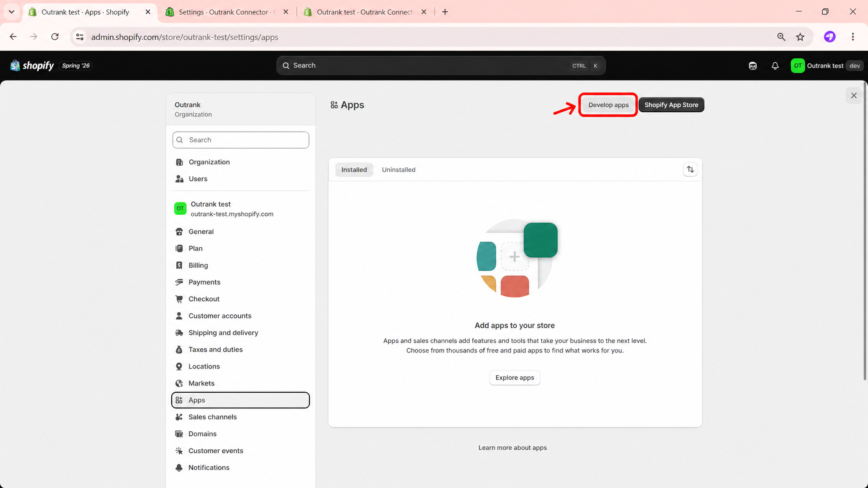The image size is (868, 488).
Task: View site information icon in address bar
Action: (80, 37)
